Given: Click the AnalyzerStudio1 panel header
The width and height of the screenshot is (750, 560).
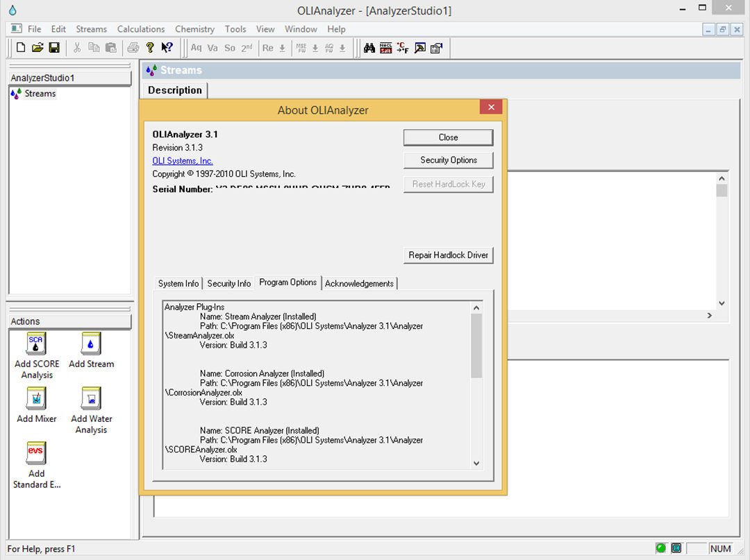Looking at the screenshot, I should 70,78.
